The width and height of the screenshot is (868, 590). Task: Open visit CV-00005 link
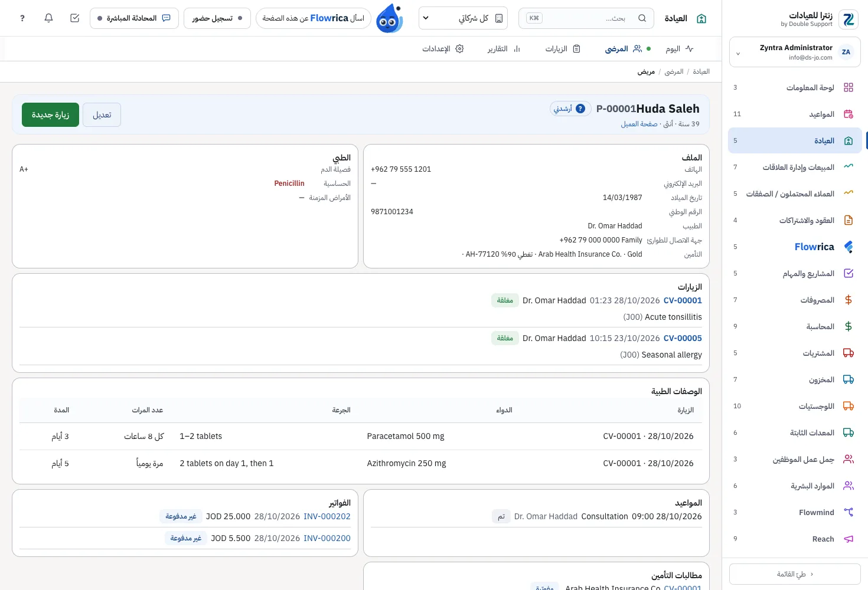683,338
